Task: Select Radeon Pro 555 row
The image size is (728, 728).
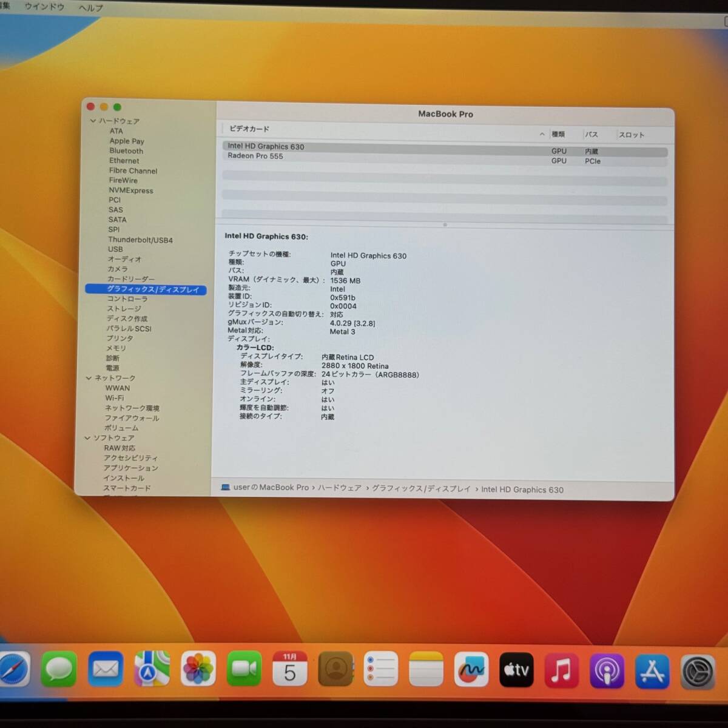Action: 445,158
